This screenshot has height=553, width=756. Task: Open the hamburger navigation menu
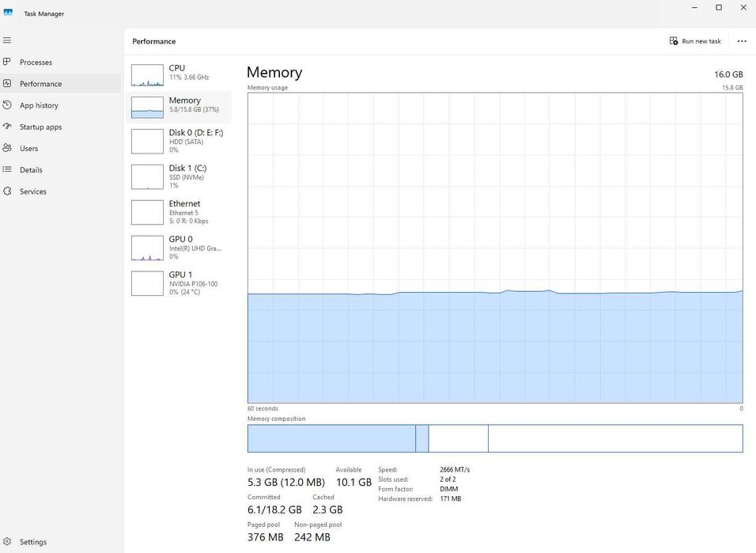[7, 40]
